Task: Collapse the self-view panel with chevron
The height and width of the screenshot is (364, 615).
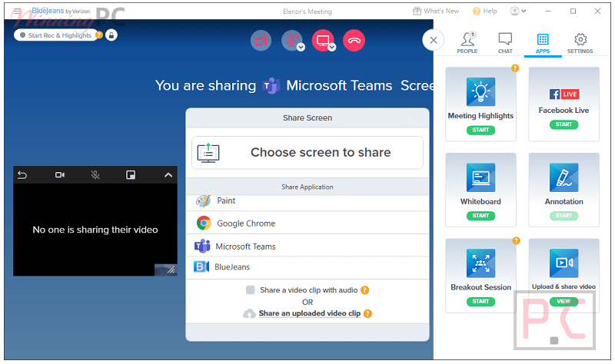Action: 168,175
